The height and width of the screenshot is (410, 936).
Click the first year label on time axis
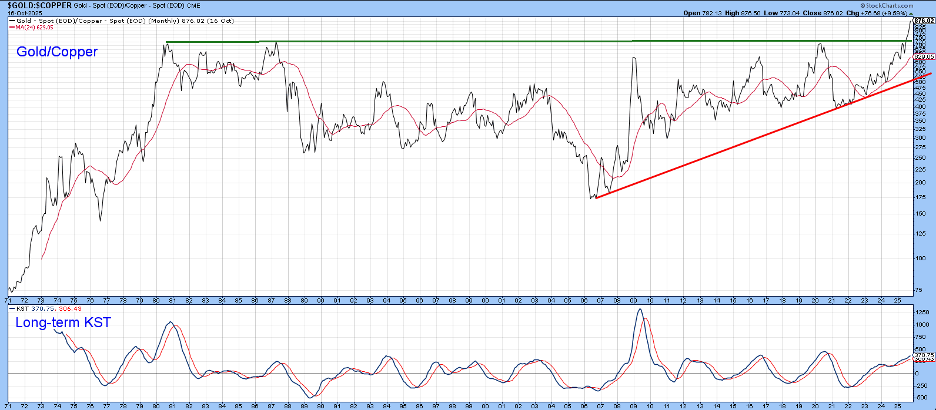(8, 298)
